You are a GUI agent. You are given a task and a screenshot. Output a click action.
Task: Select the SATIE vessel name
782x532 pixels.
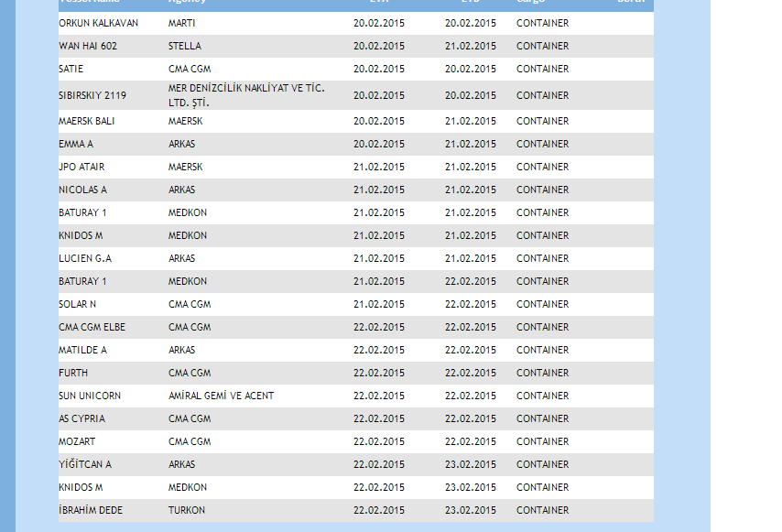coord(71,70)
